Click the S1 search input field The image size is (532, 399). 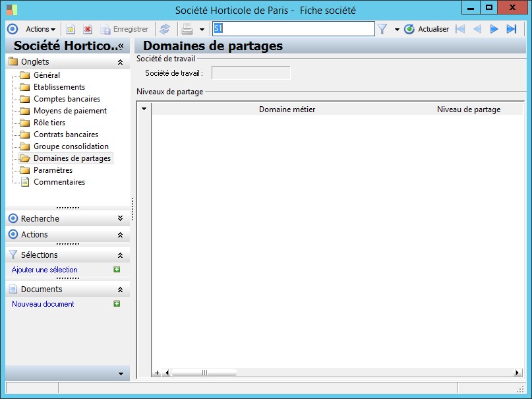tap(294, 28)
